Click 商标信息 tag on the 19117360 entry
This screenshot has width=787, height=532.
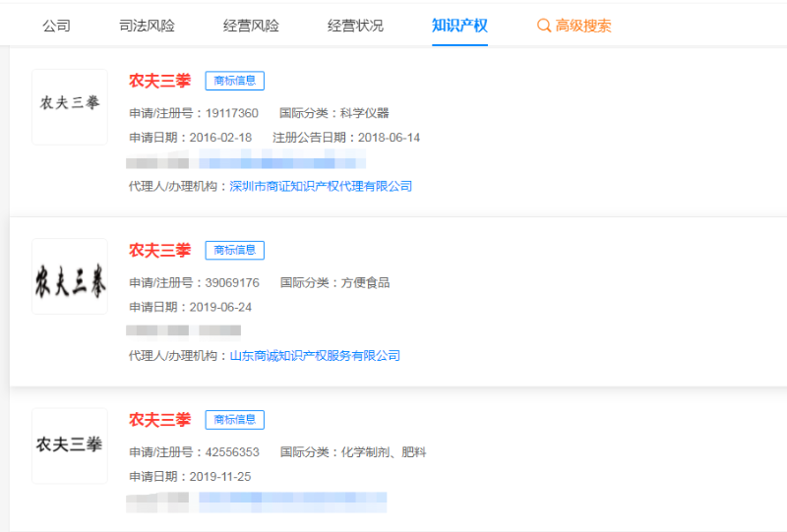[x=235, y=81]
